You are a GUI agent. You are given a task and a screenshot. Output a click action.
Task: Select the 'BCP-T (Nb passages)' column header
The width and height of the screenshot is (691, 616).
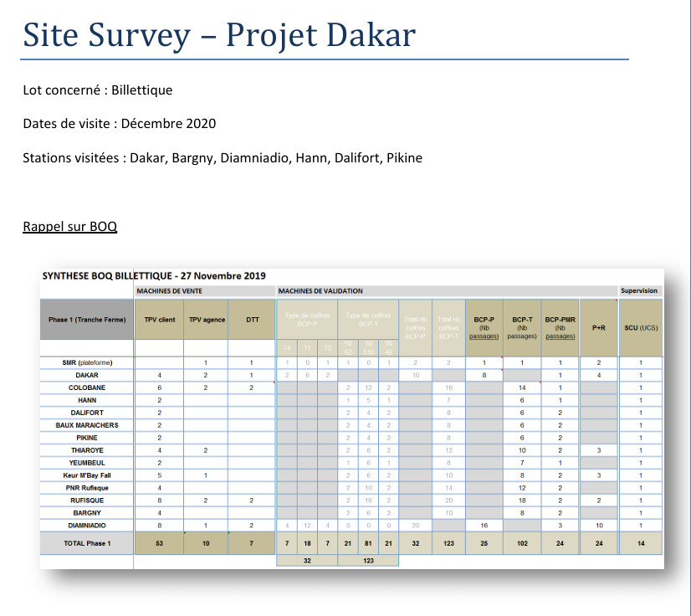(522, 327)
